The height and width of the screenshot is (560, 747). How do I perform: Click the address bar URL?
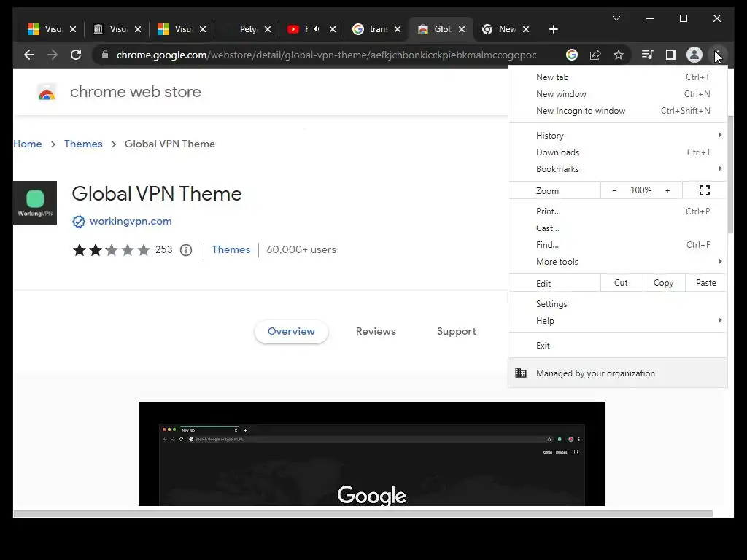click(326, 55)
